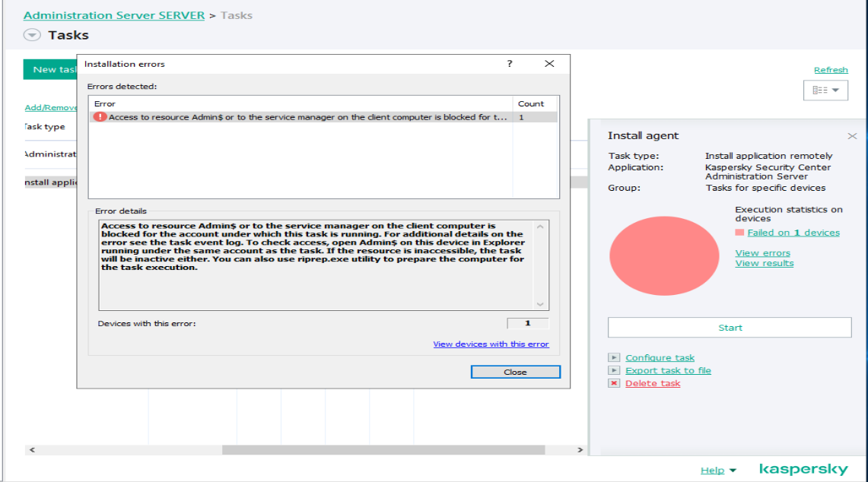The width and height of the screenshot is (868, 482).
Task: Click the error details scroll up arrow
Action: (540, 227)
